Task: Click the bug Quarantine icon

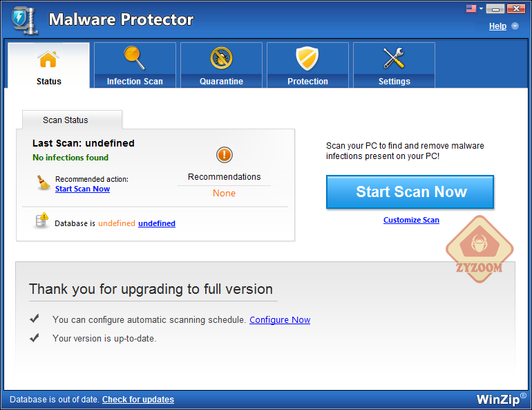Action: (221, 58)
